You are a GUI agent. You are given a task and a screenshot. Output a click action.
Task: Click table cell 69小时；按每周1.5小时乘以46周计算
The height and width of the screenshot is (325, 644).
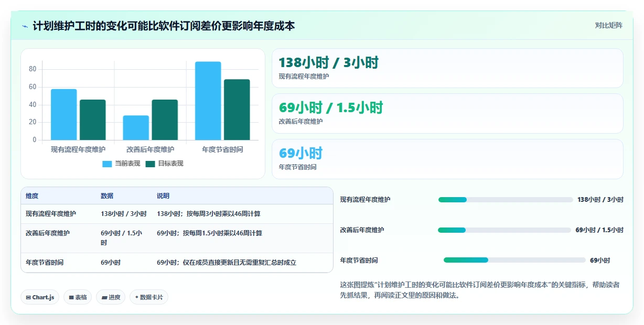tap(210, 233)
